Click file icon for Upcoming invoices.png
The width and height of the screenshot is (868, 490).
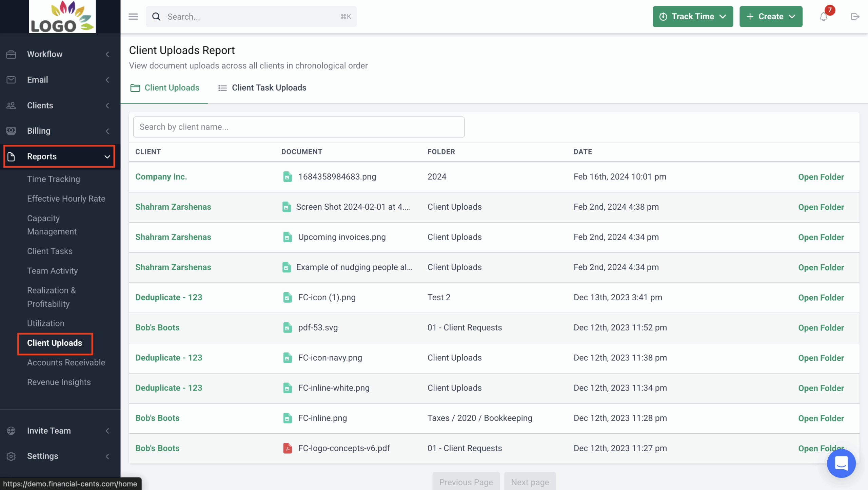287,237
